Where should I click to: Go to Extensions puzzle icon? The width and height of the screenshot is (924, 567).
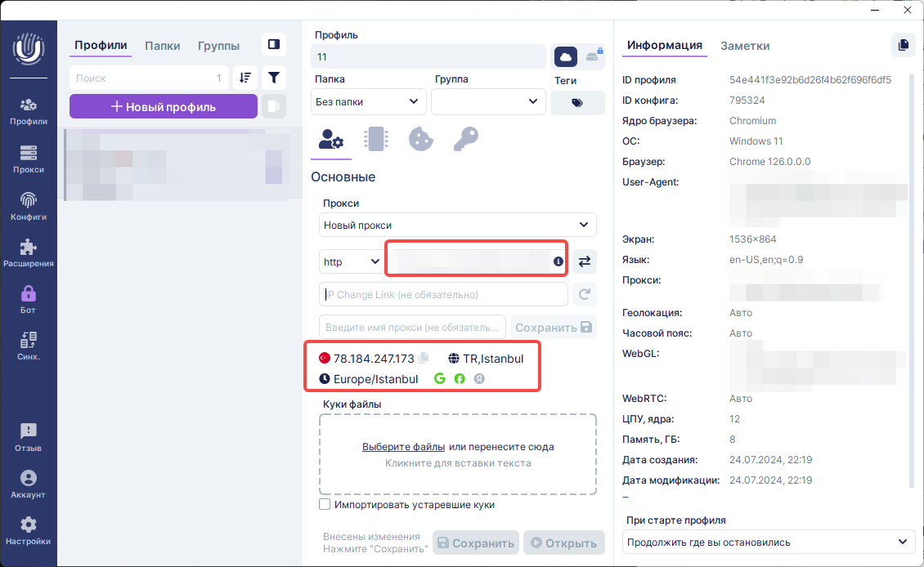tap(28, 252)
